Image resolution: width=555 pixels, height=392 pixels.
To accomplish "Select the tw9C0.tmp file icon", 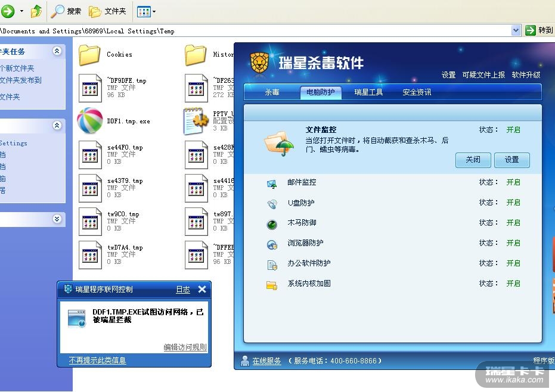I will tap(90, 222).
